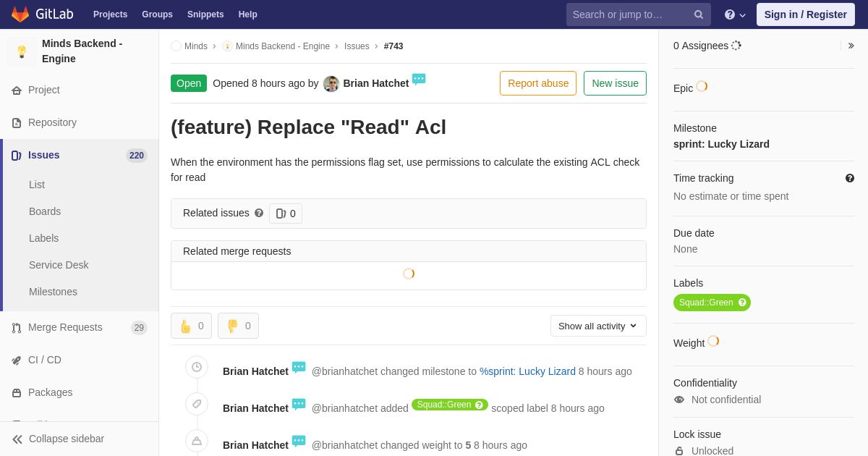Image resolution: width=868 pixels, height=456 pixels.
Task: Click Collapse sidebar text
Action: 67,439
